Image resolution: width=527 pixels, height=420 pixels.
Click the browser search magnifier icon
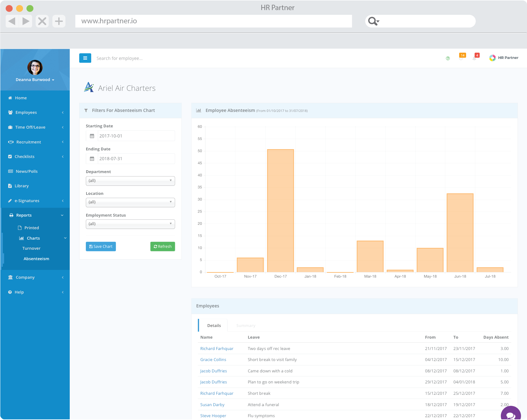[x=374, y=21]
